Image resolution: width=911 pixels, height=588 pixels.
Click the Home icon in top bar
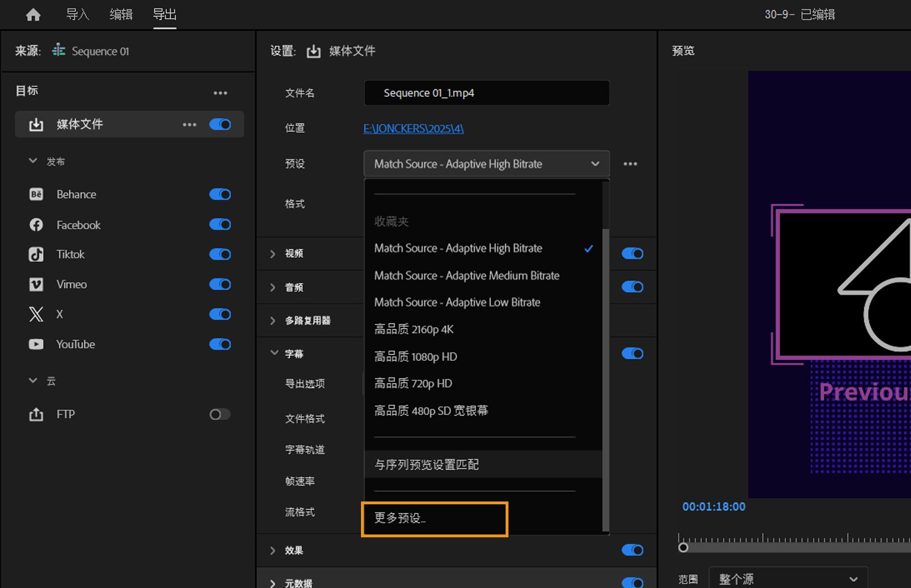(x=32, y=14)
